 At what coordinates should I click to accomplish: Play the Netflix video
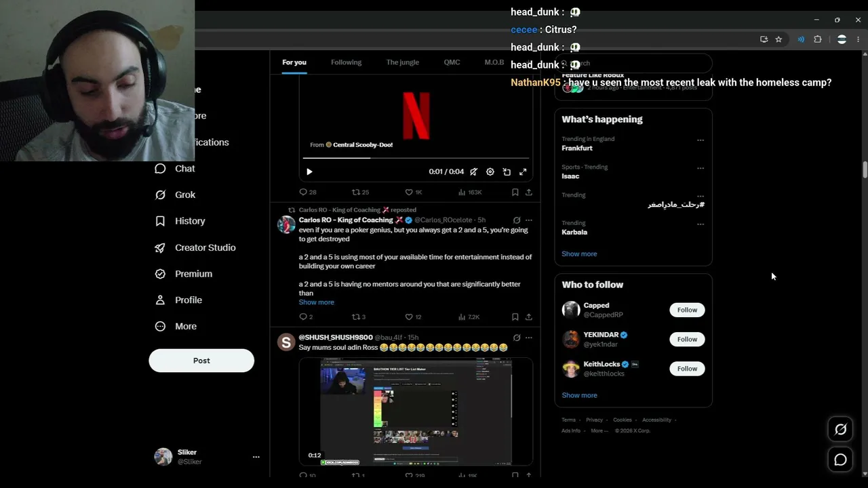[309, 172]
